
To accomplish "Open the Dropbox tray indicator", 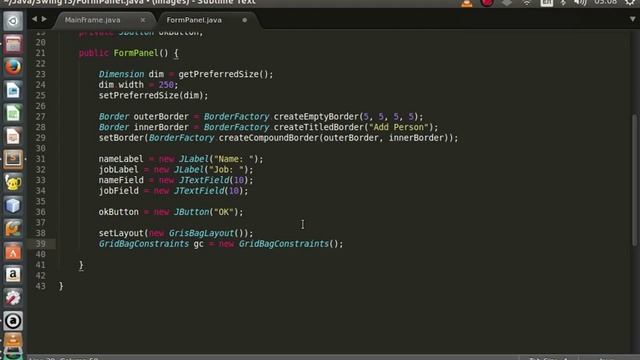I will [x=507, y=3].
